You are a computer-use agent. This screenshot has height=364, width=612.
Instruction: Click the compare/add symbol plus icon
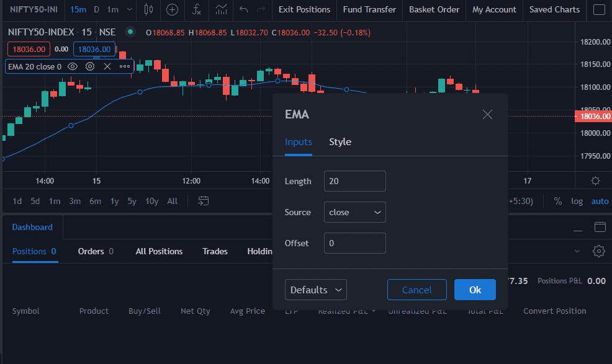(172, 9)
